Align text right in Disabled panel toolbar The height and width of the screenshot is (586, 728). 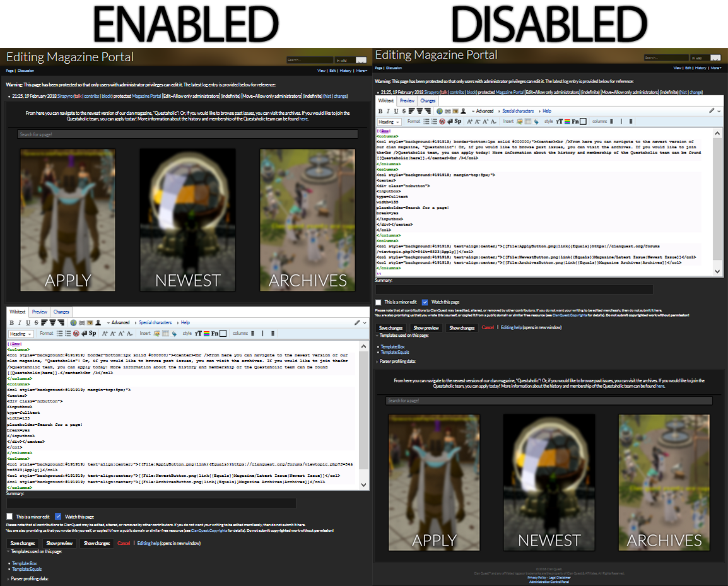click(x=428, y=111)
